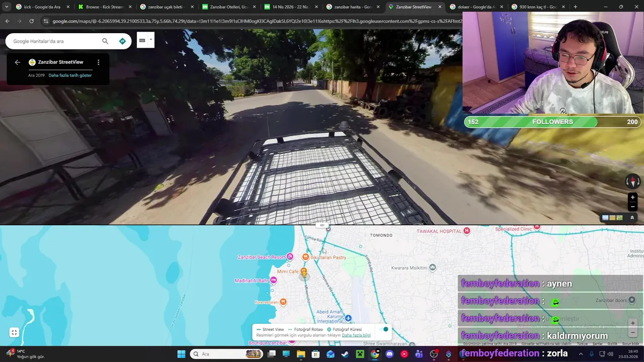Open the Windows Start menu

(181, 354)
